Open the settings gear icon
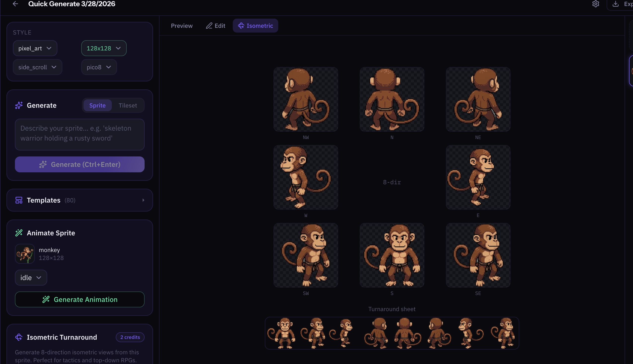 [x=595, y=4]
